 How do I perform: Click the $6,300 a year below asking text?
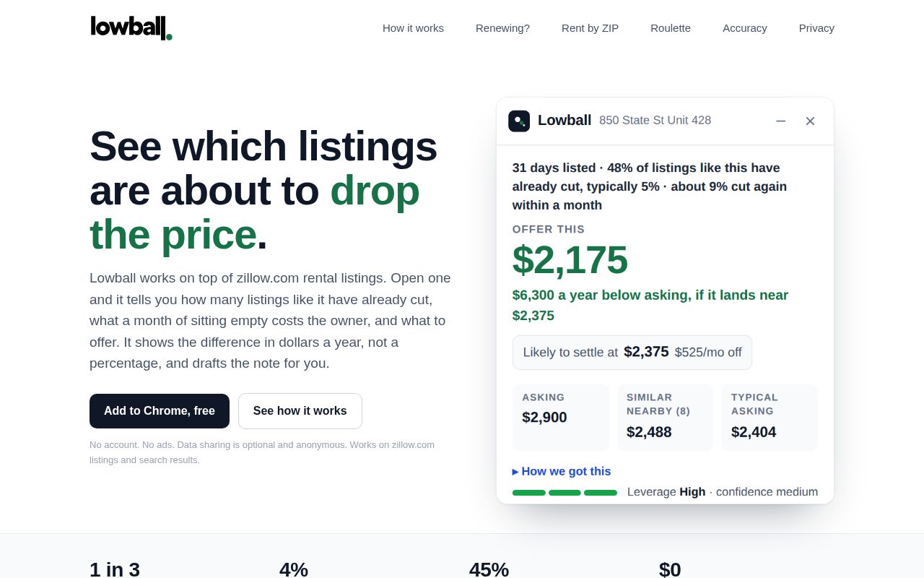650,305
